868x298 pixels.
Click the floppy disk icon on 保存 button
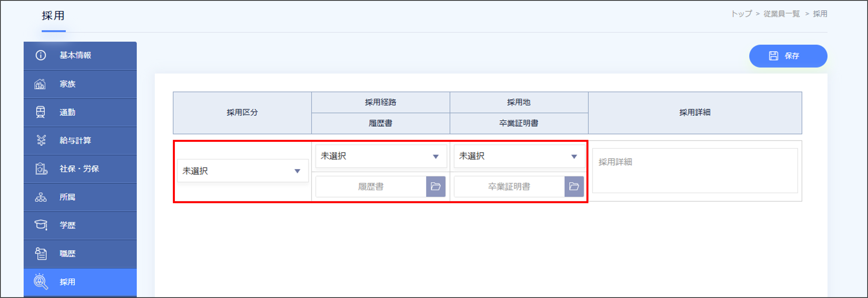pyautogui.click(x=774, y=56)
